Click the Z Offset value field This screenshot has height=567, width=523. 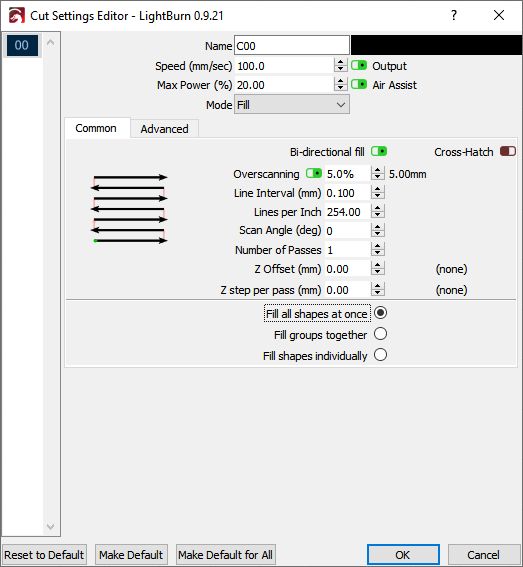347,269
